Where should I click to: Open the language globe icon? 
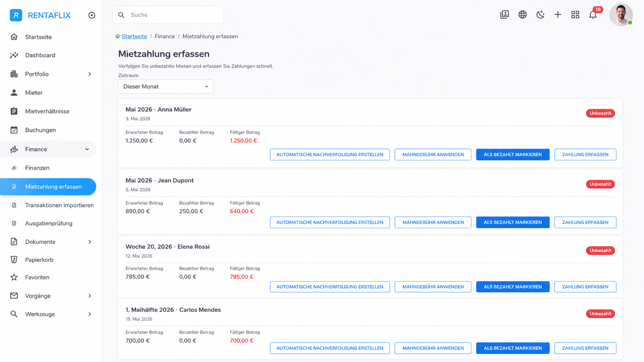click(522, 15)
